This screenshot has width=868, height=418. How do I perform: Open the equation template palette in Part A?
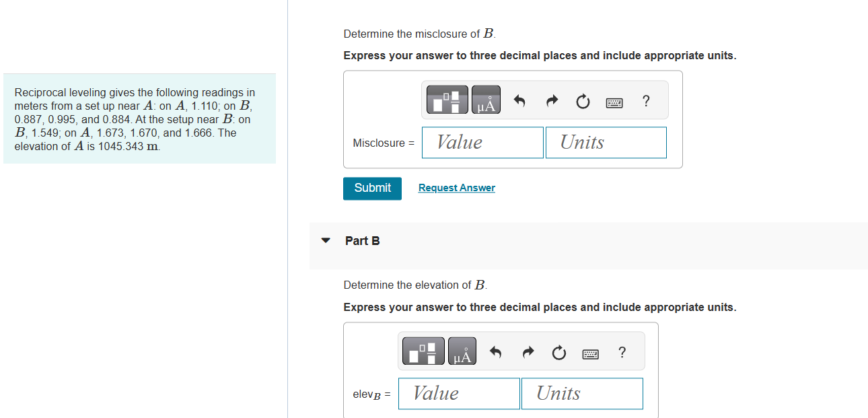click(447, 99)
